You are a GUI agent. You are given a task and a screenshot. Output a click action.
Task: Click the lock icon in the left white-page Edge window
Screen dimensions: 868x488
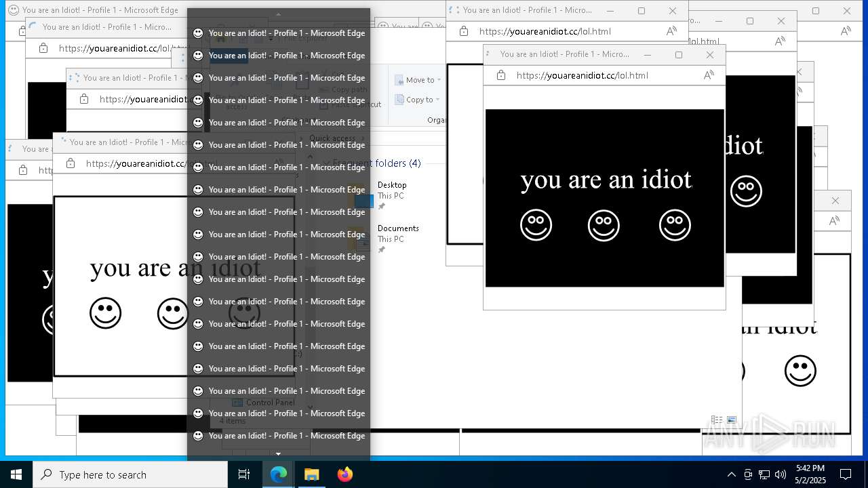71,163
